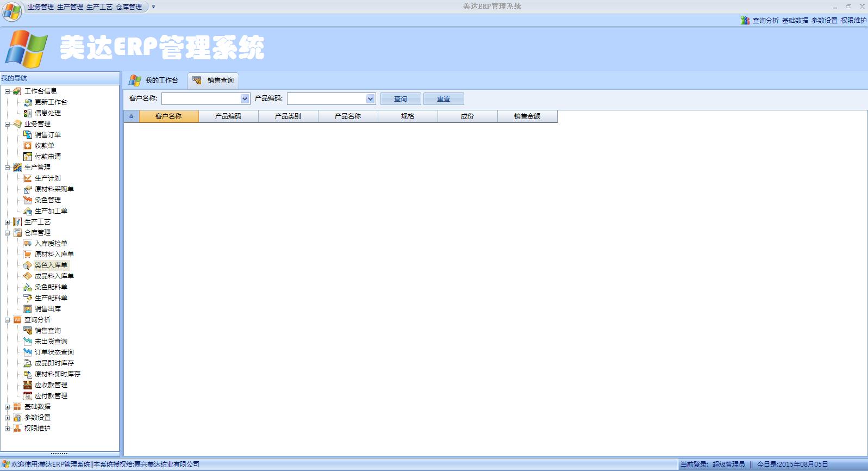Collapse the 仓库管理 tree node
868x471 pixels.
(x=8, y=233)
